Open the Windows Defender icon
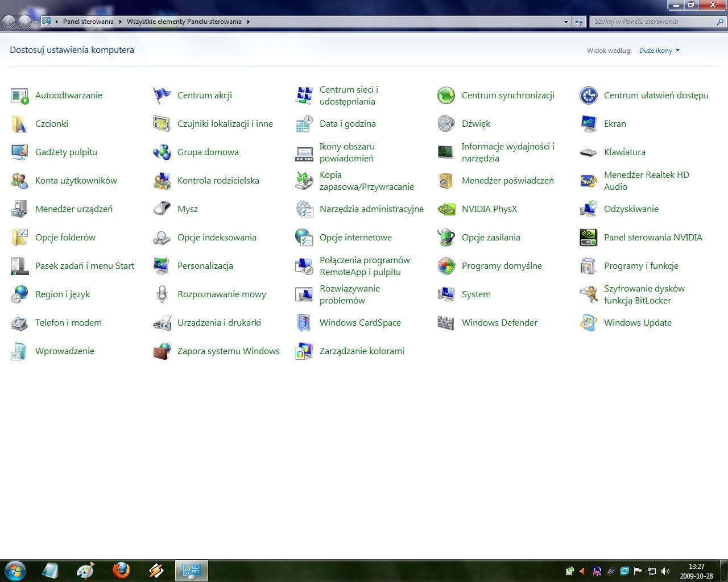Image resolution: width=728 pixels, height=582 pixels. pos(446,323)
